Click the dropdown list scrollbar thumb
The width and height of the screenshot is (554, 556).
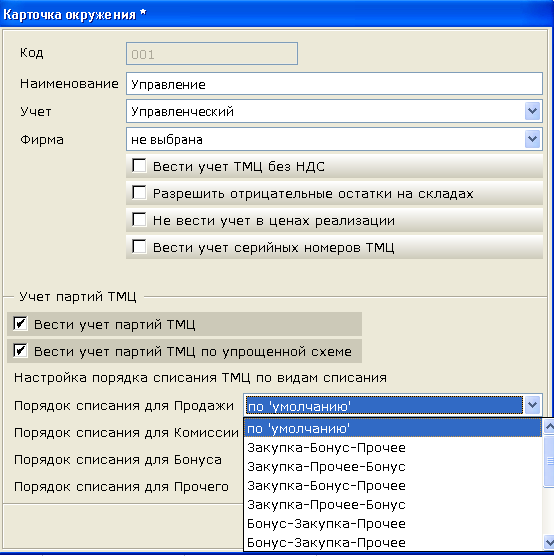pyautogui.click(x=549, y=461)
